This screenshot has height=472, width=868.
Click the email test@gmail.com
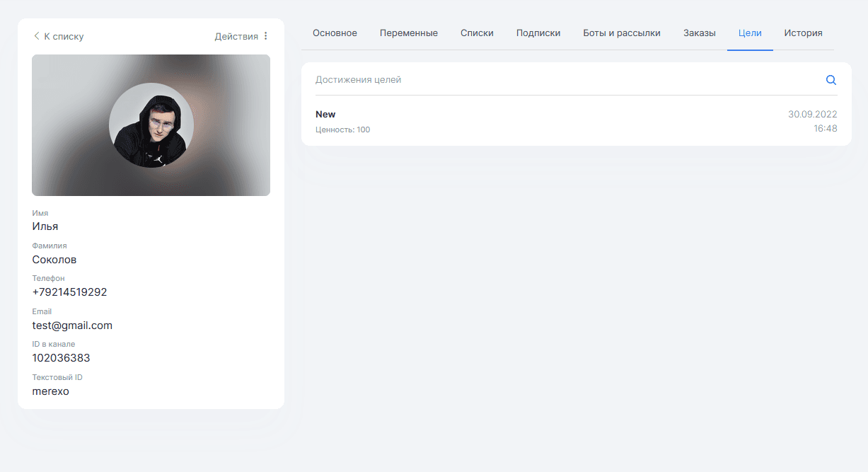[x=72, y=326]
